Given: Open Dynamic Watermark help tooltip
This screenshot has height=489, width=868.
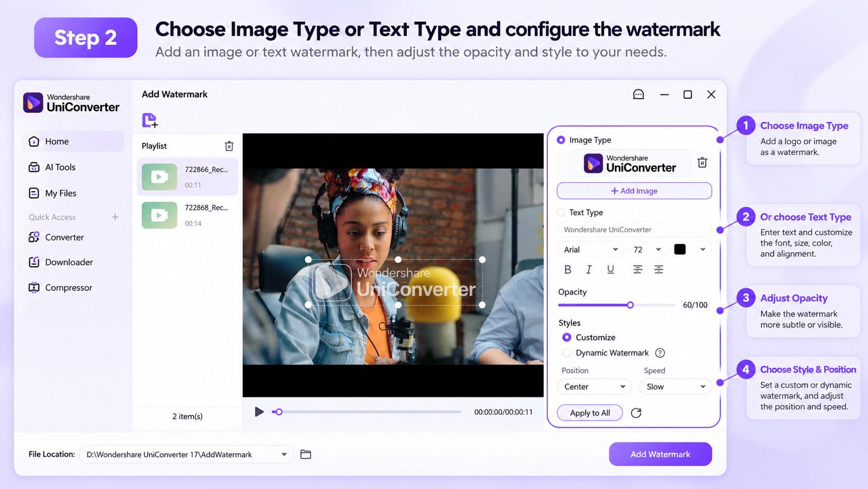Looking at the screenshot, I should point(660,353).
